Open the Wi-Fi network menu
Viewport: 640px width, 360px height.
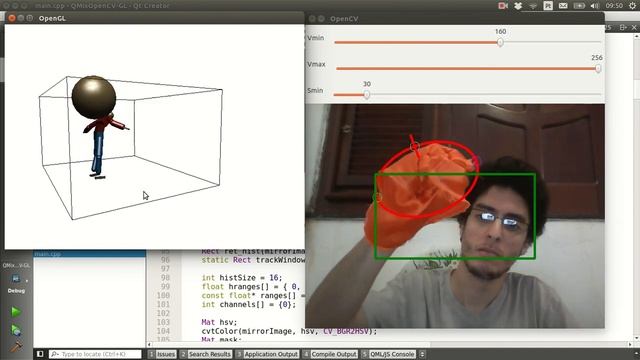click(x=533, y=6)
